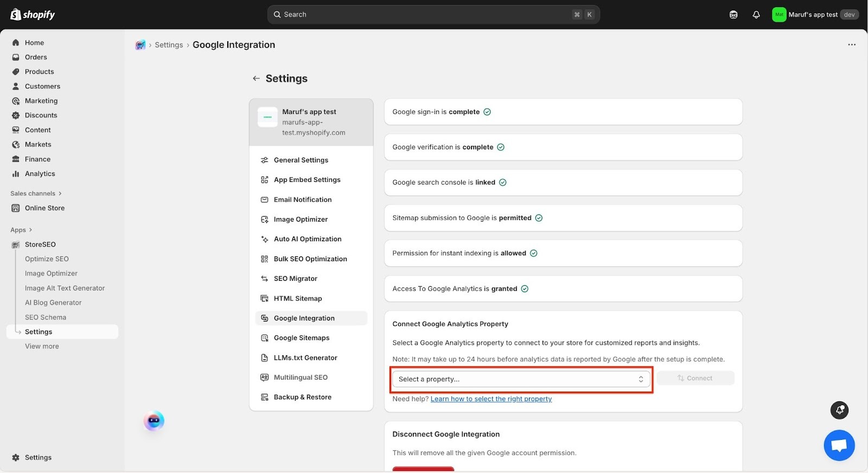The width and height of the screenshot is (868, 473).
Task: Click the General Settings sliders icon
Action: [x=265, y=160]
